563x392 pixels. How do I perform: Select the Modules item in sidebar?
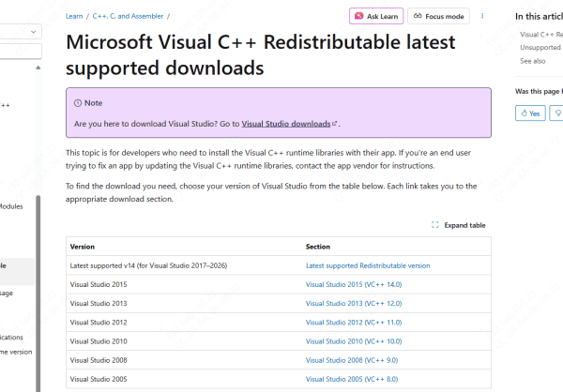pyautogui.click(x=11, y=206)
